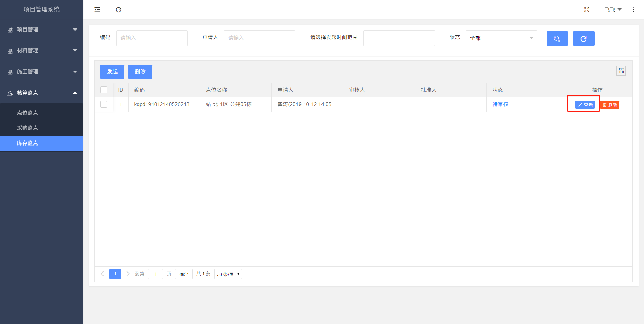Focus the 申请人 input field
The width and height of the screenshot is (644, 324).
[259, 38]
